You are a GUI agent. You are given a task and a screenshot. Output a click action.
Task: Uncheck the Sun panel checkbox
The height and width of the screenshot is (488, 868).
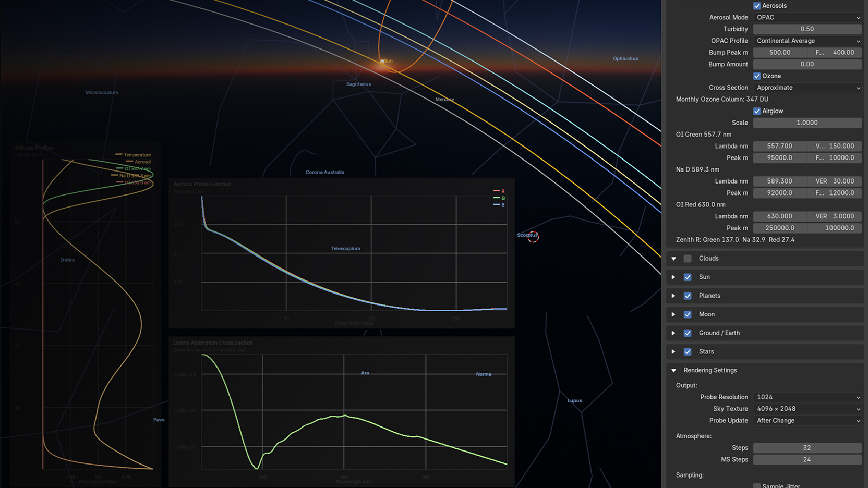(x=688, y=277)
